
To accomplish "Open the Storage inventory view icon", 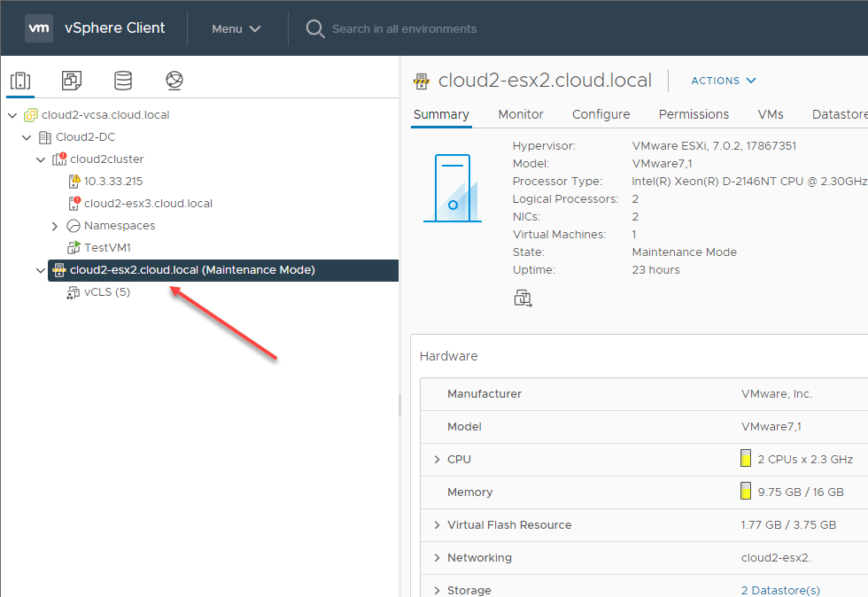I will click(x=123, y=81).
